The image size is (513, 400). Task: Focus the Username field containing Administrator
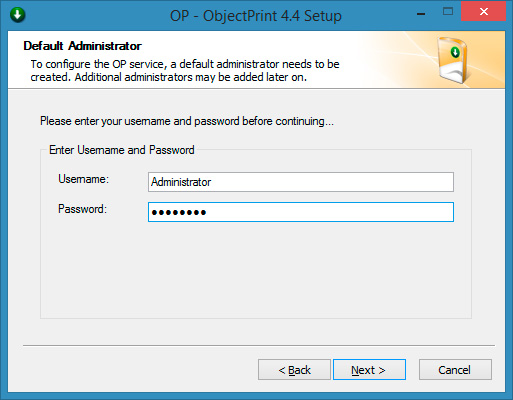click(x=301, y=182)
